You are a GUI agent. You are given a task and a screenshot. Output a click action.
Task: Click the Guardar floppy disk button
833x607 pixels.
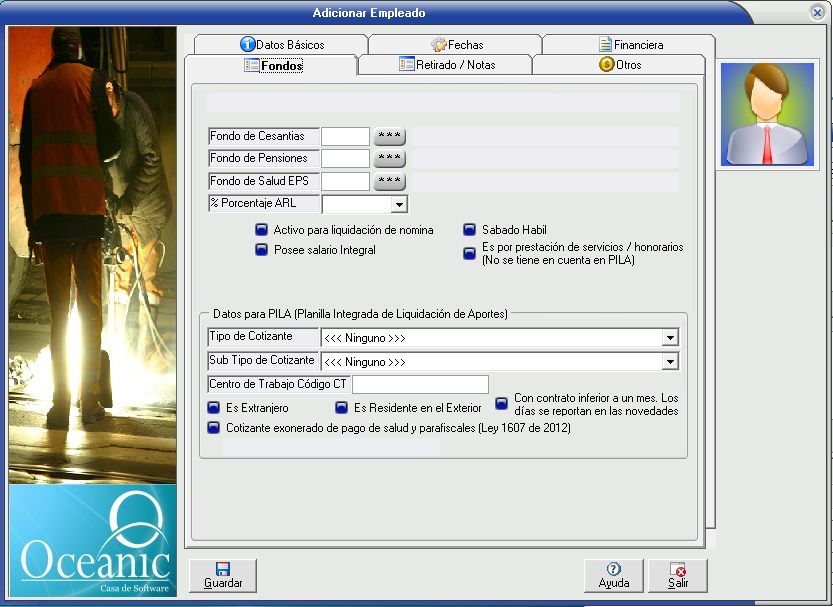[x=222, y=575]
